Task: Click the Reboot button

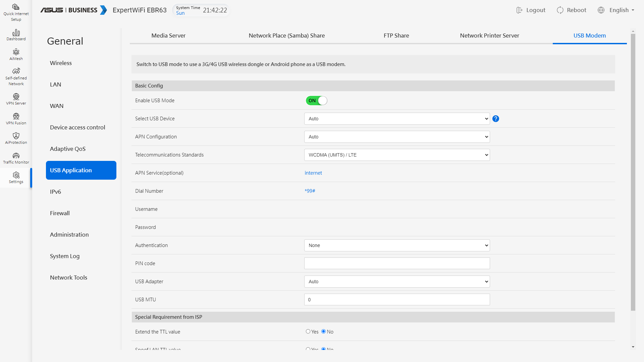Action: [572, 10]
